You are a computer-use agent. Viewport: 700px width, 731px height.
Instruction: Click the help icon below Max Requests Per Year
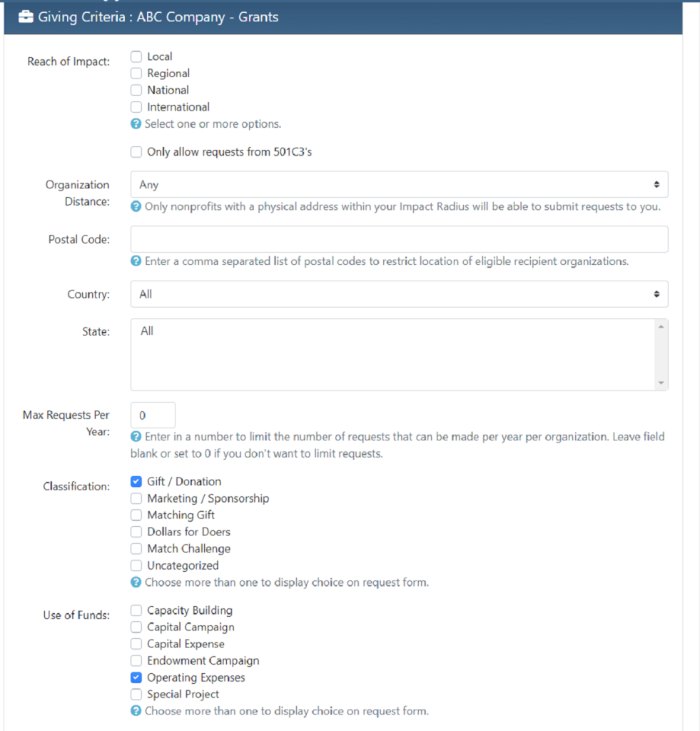(x=136, y=437)
